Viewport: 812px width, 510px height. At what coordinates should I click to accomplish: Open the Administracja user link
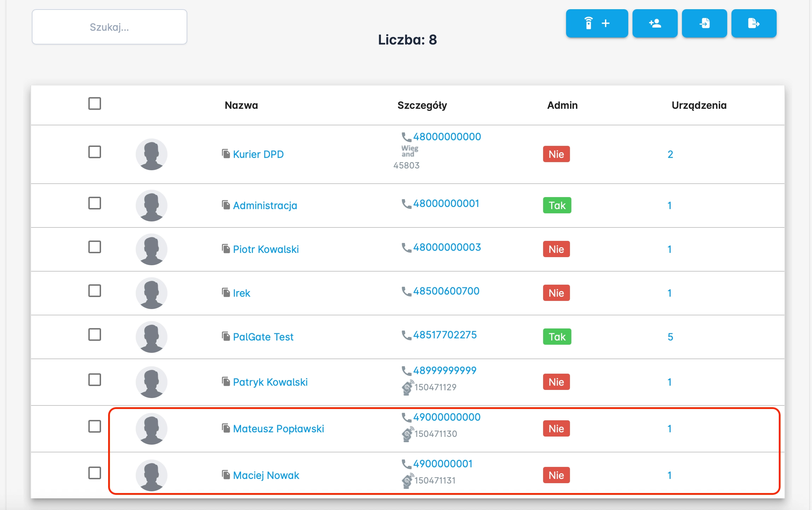pyautogui.click(x=265, y=206)
